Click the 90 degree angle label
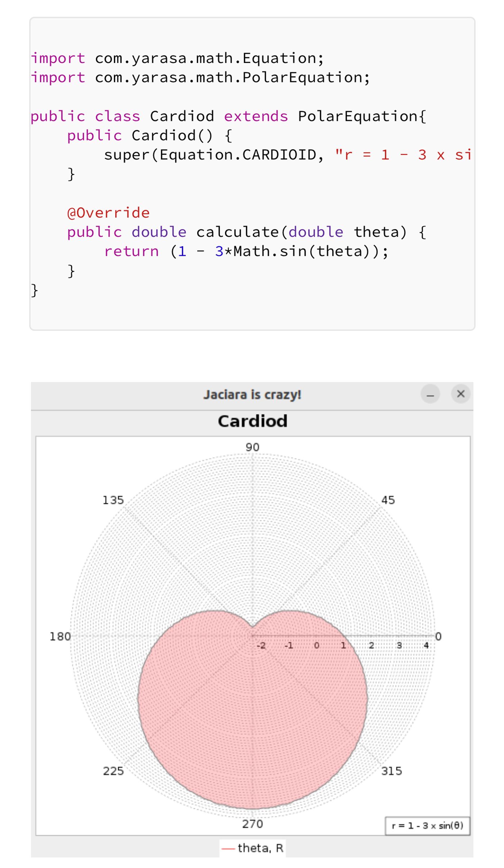The height and width of the screenshot is (868, 504). 252,447
